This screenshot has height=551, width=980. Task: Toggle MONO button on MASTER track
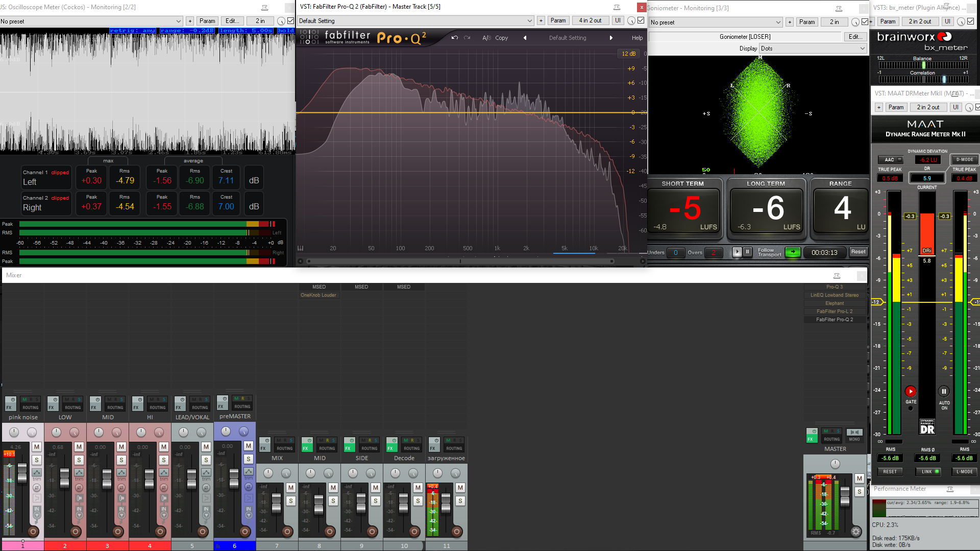pos(854,435)
